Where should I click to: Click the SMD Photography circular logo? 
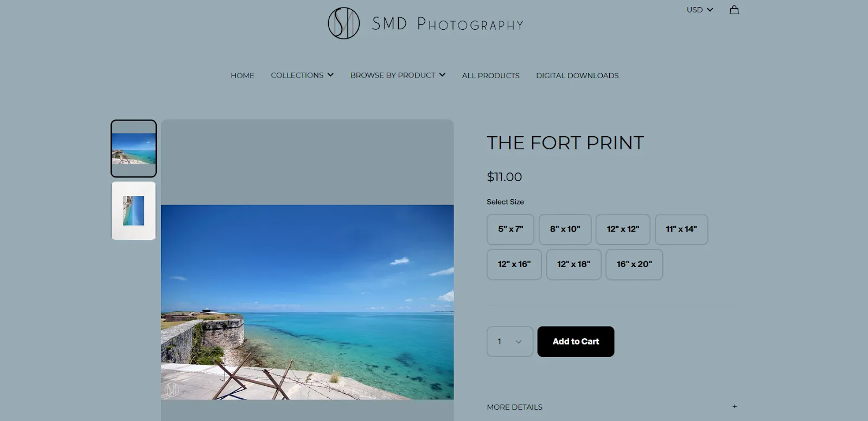[x=344, y=23]
